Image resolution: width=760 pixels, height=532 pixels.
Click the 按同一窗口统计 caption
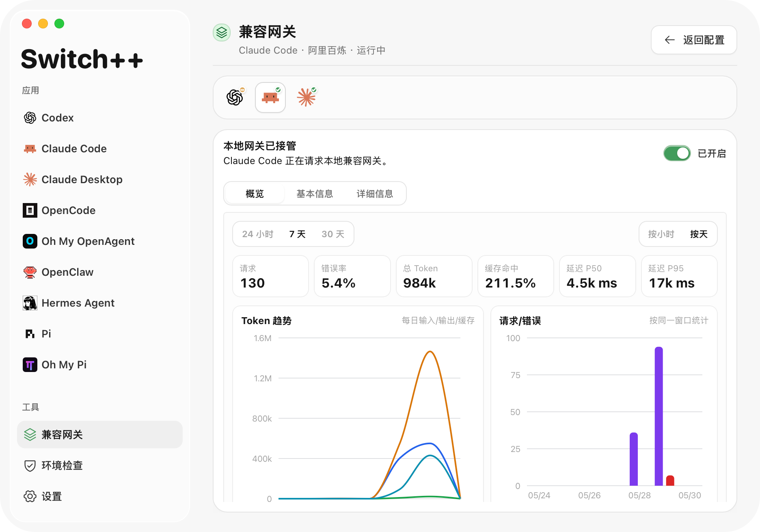679,320
